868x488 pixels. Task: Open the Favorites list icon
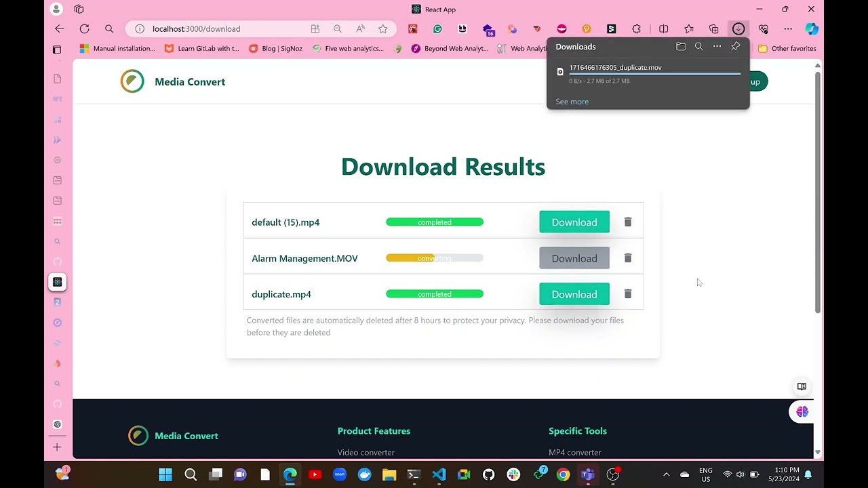click(689, 29)
